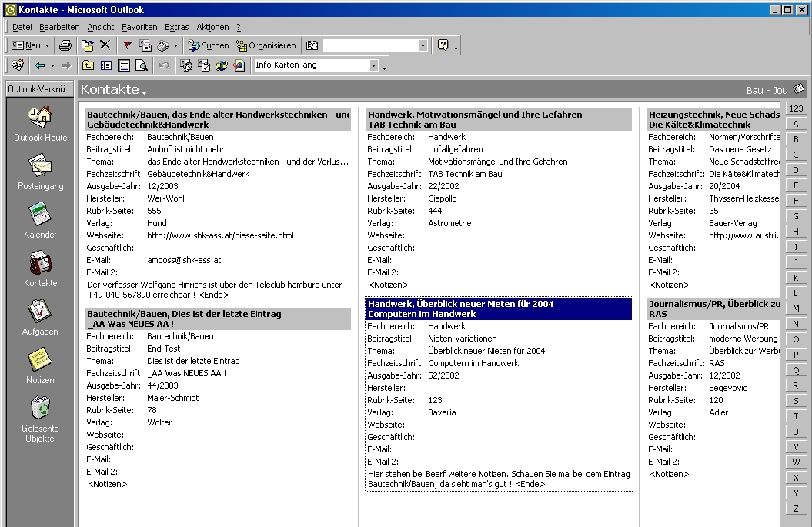Open the address book icon
The height and width of the screenshot is (527, 812).
coord(311,45)
